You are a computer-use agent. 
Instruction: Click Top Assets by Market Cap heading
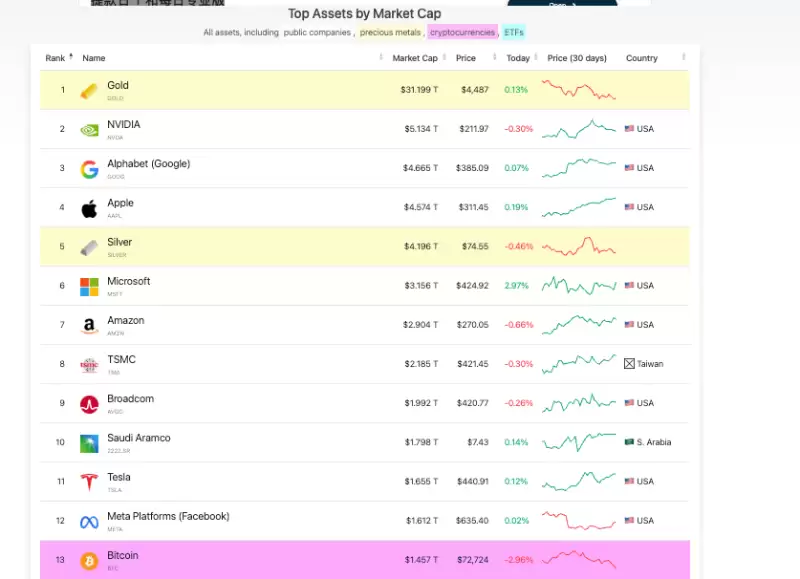(x=364, y=14)
